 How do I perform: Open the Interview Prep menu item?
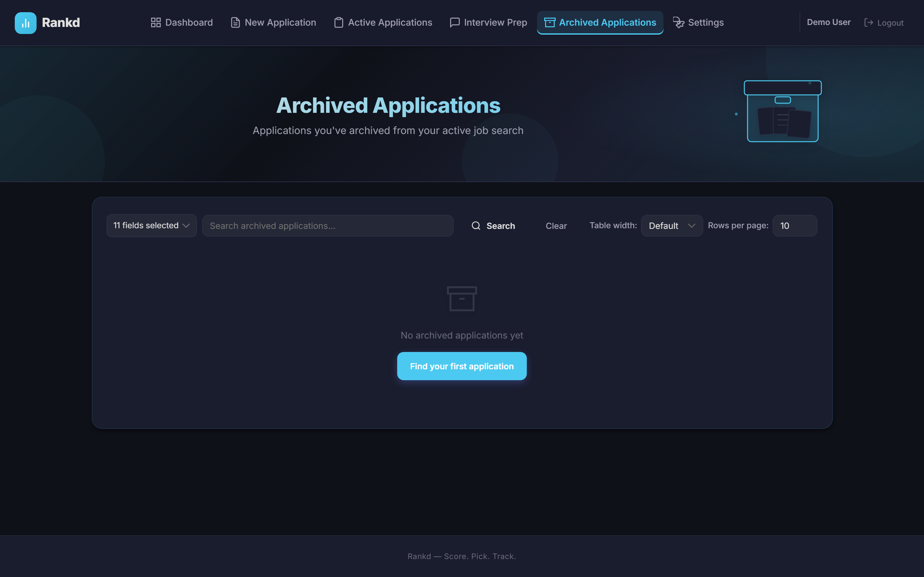click(495, 22)
